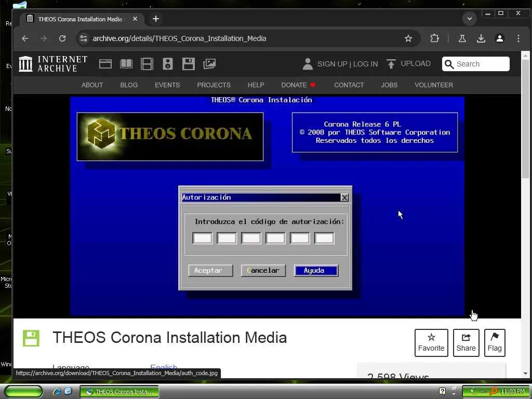Click the Favorite button
Image resolution: width=532 pixels, height=399 pixels.
pos(431,343)
